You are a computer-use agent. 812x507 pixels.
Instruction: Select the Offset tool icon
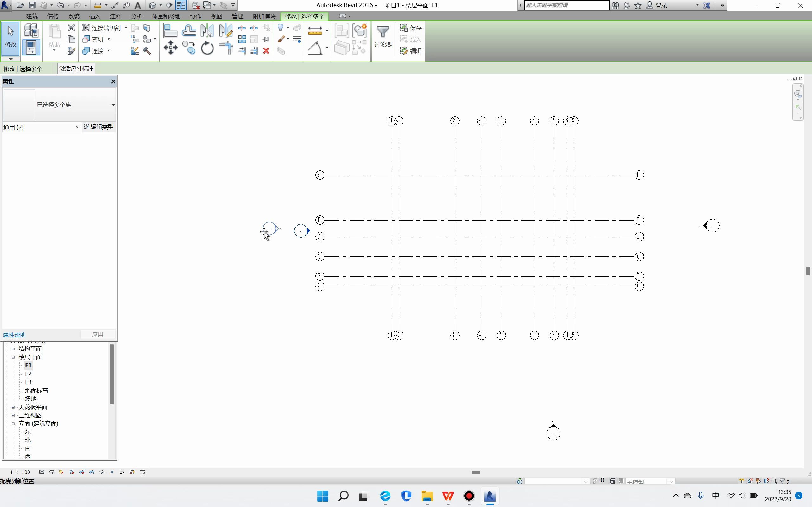(x=189, y=31)
